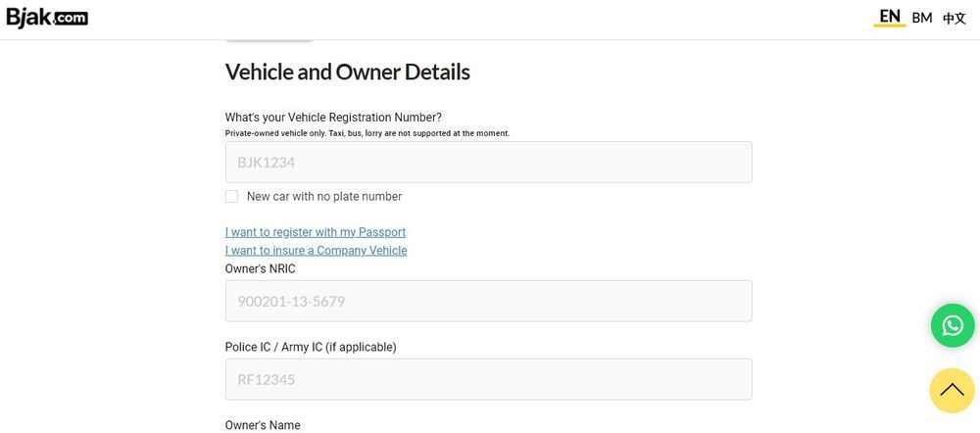Click the 'New car with no plate number' label

[323, 196]
